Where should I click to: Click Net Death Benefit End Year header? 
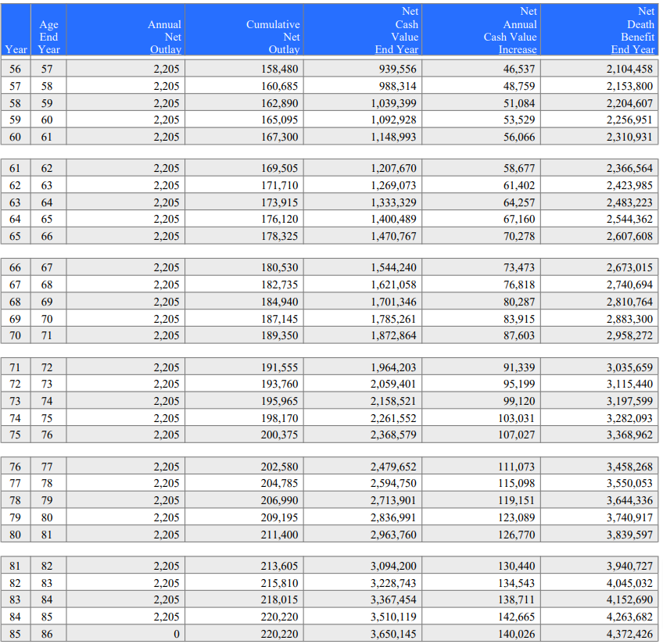(633, 30)
